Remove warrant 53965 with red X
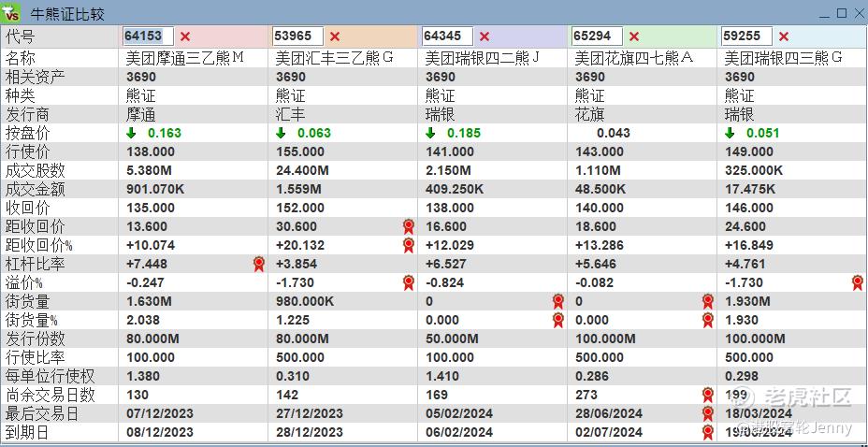This screenshot has height=447, width=868. pos(334,37)
